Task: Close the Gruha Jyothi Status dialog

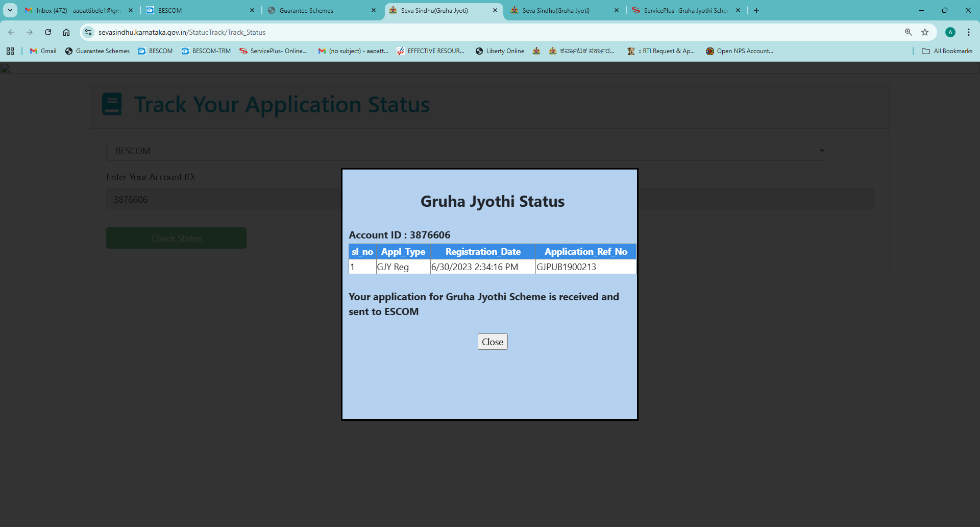Action: coord(492,342)
